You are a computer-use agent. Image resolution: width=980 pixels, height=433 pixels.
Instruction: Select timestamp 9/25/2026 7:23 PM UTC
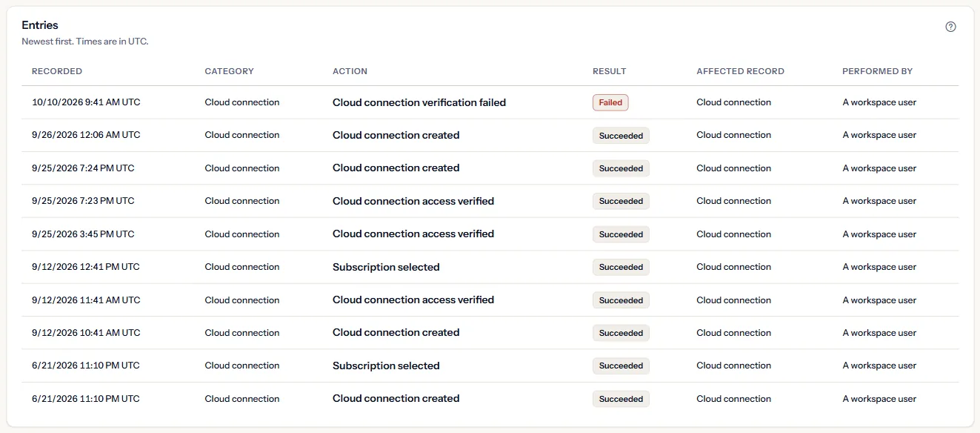[83, 201]
